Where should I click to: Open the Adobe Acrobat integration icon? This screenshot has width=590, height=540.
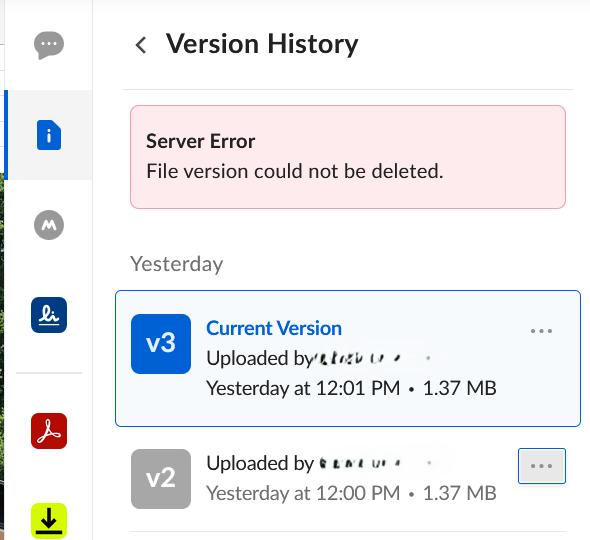tap(49, 431)
